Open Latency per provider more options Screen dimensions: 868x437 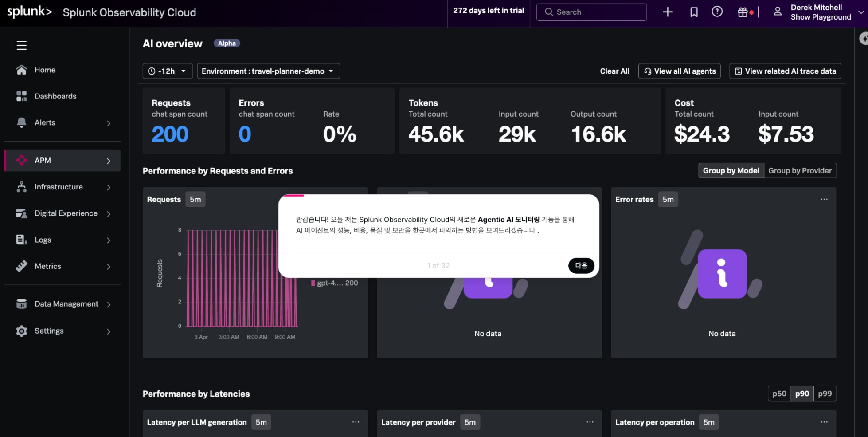pos(590,422)
